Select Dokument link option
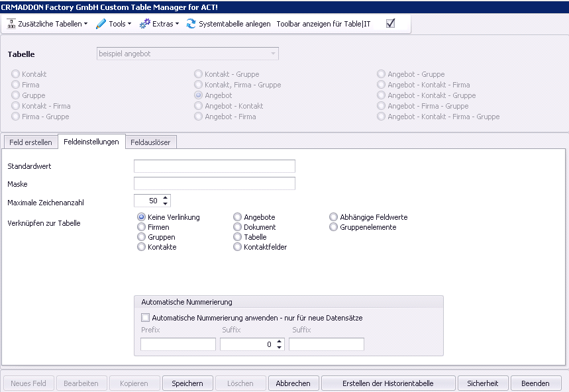Viewport: 569px width, 392px height. pyautogui.click(x=237, y=227)
